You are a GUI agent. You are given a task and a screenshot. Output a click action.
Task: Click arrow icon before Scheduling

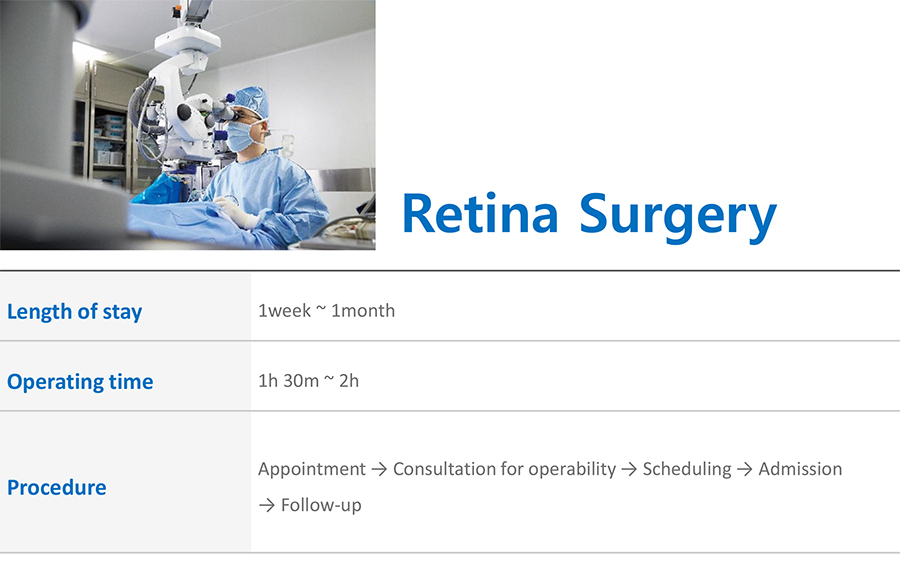(629, 469)
